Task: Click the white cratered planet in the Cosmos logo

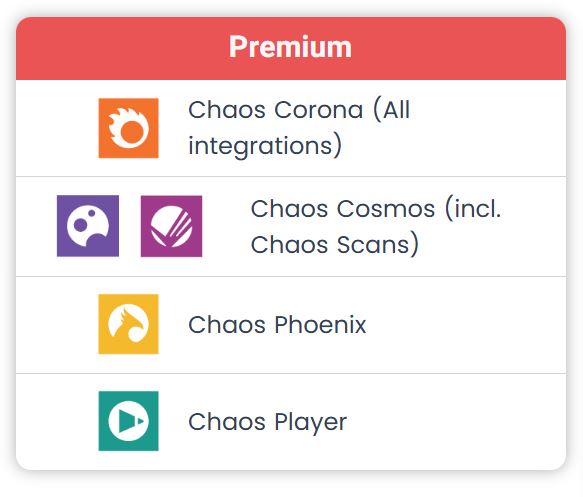Action: coord(88,226)
